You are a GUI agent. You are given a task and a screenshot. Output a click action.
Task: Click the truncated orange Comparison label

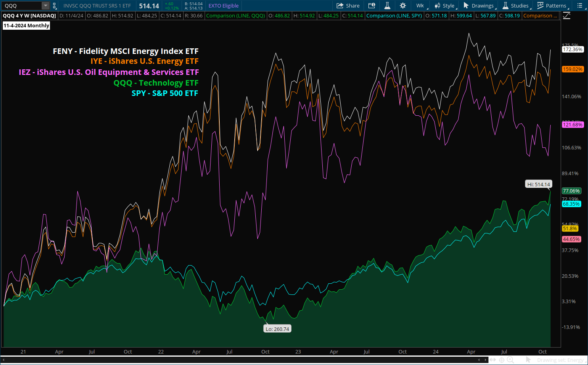[540, 16]
